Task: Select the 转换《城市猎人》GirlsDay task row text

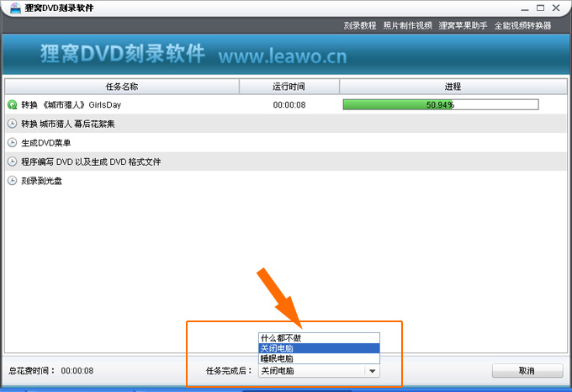Action: coord(71,105)
